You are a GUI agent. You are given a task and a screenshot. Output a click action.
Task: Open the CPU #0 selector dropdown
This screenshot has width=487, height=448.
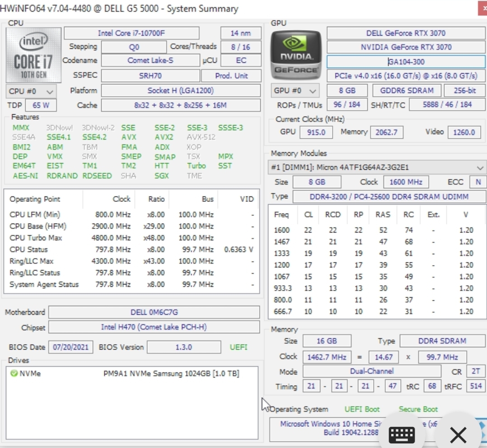tap(31, 91)
